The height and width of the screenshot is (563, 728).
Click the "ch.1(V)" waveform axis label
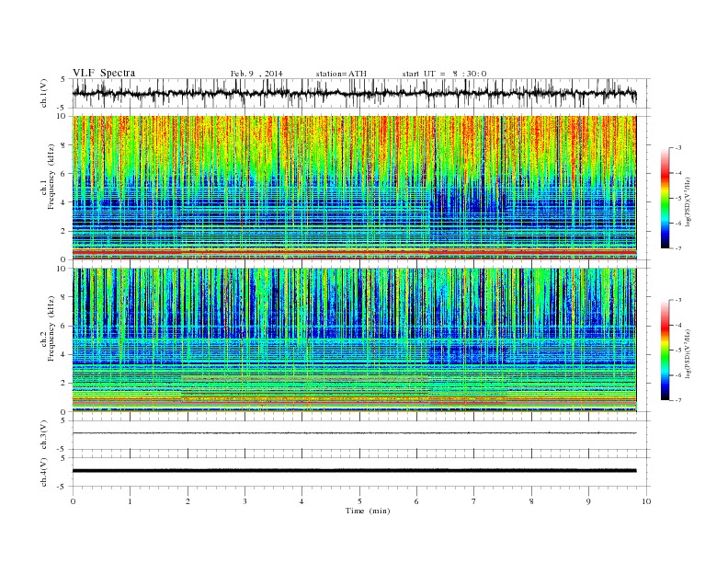tap(44, 93)
